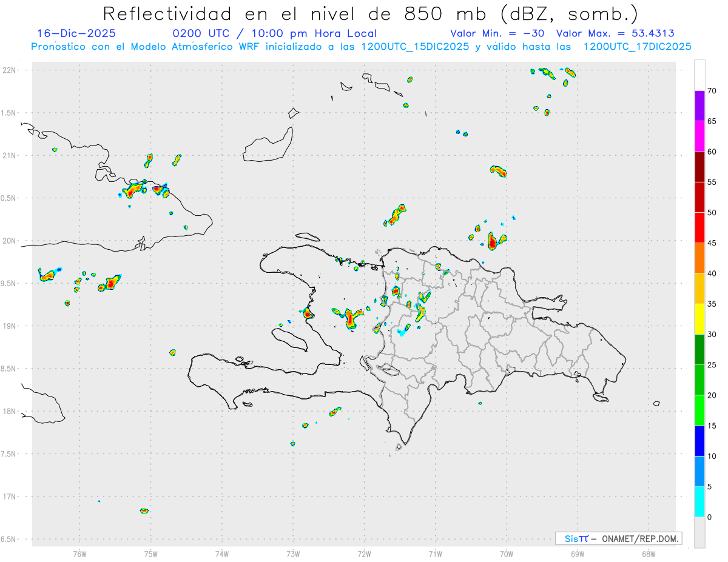This screenshot has height=562, width=728.
Task: Click the longitude label "76W"
Action: [x=79, y=554]
